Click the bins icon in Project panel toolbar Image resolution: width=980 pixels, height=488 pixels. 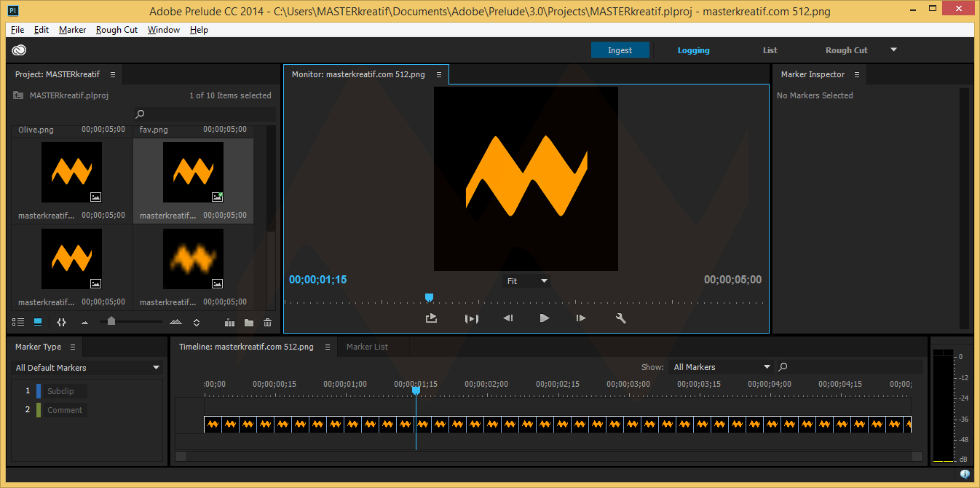pos(229,322)
